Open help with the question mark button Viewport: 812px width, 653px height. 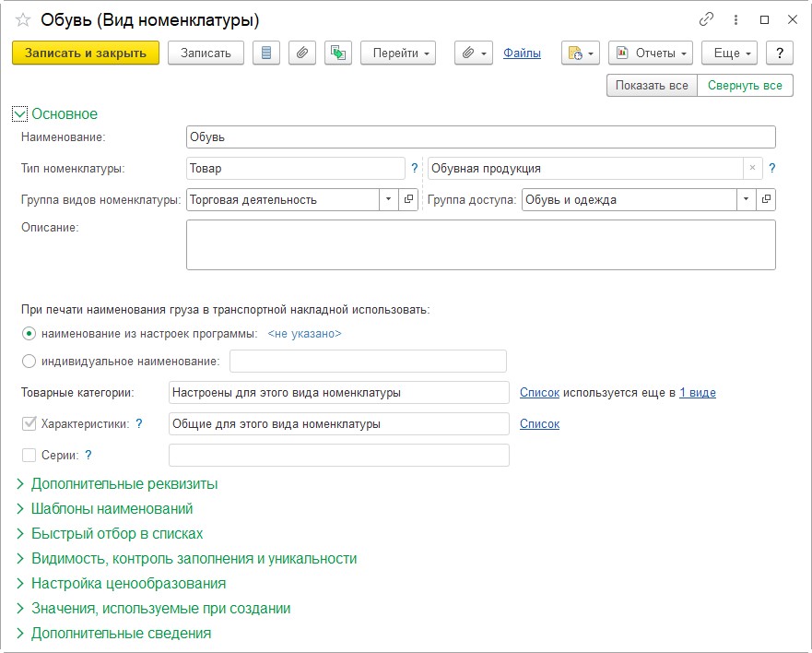click(780, 53)
